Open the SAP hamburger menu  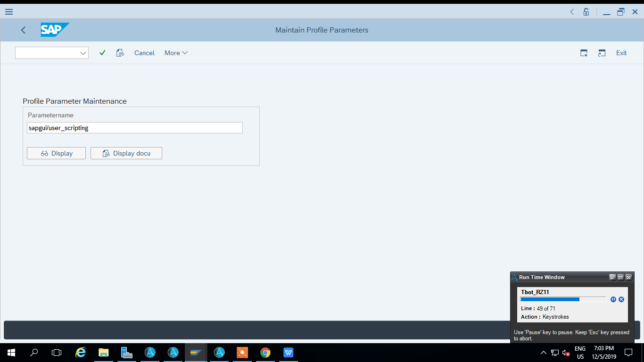point(8,12)
